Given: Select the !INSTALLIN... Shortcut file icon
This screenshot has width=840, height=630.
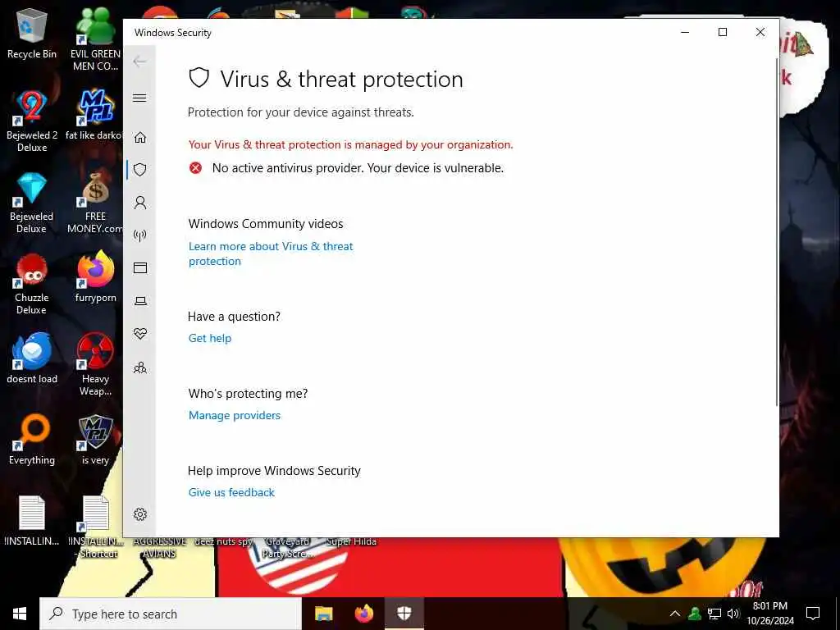Looking at the screenshot, I should (95, 527).
